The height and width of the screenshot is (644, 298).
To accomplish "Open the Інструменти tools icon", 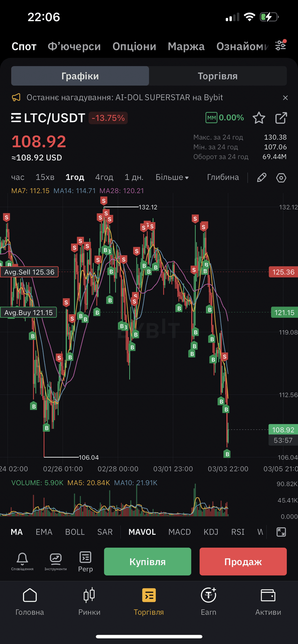I will 55,562.
